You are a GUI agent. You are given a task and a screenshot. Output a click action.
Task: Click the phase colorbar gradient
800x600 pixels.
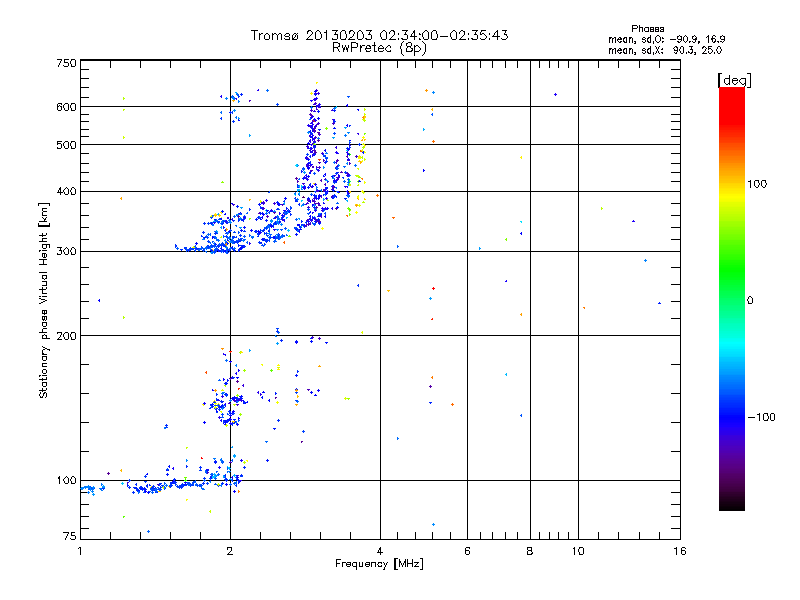732,298
